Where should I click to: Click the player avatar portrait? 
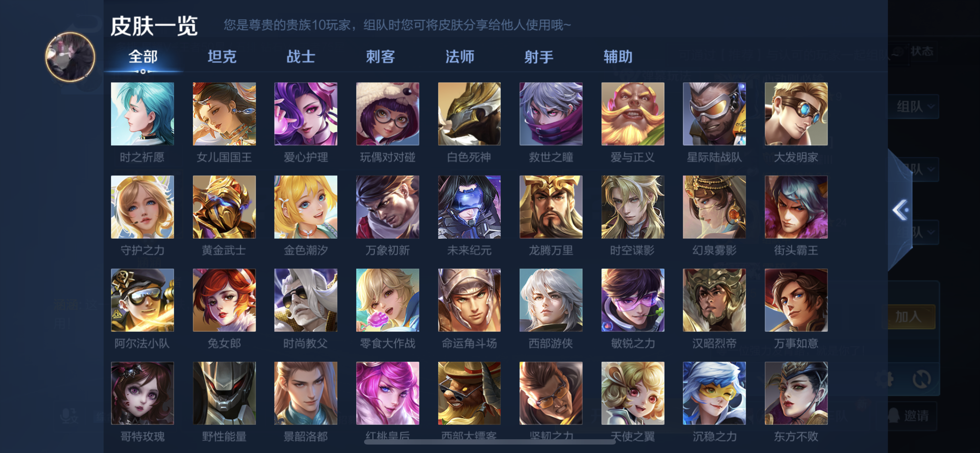point(71,57)
